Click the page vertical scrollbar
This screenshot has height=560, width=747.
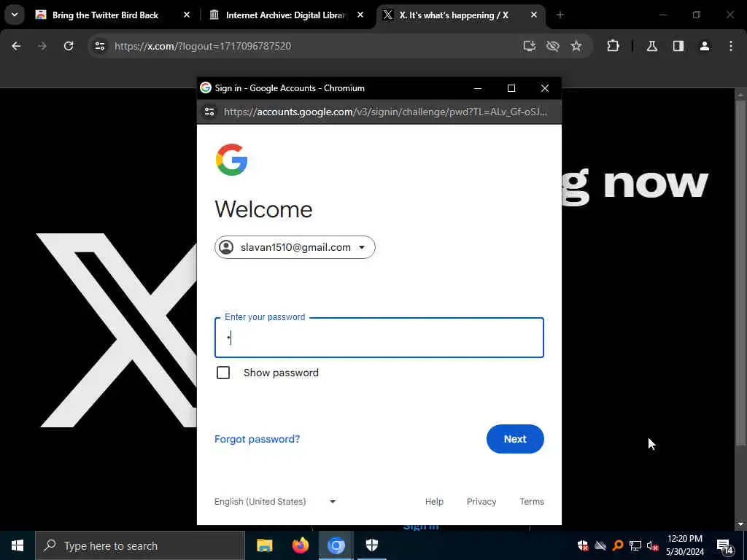coord(740,274)
